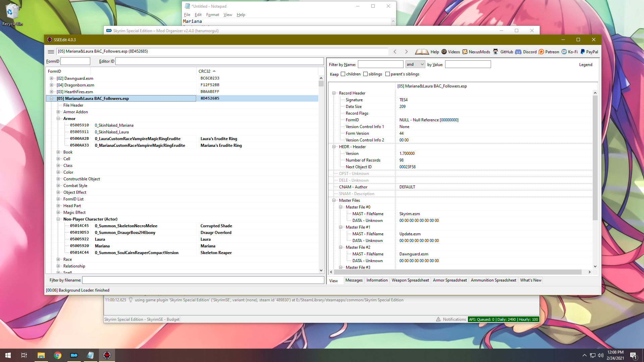Screen dimensions: 644x362
Task: Enable the Keep children checkbox
Action: (x=343, y=74)
